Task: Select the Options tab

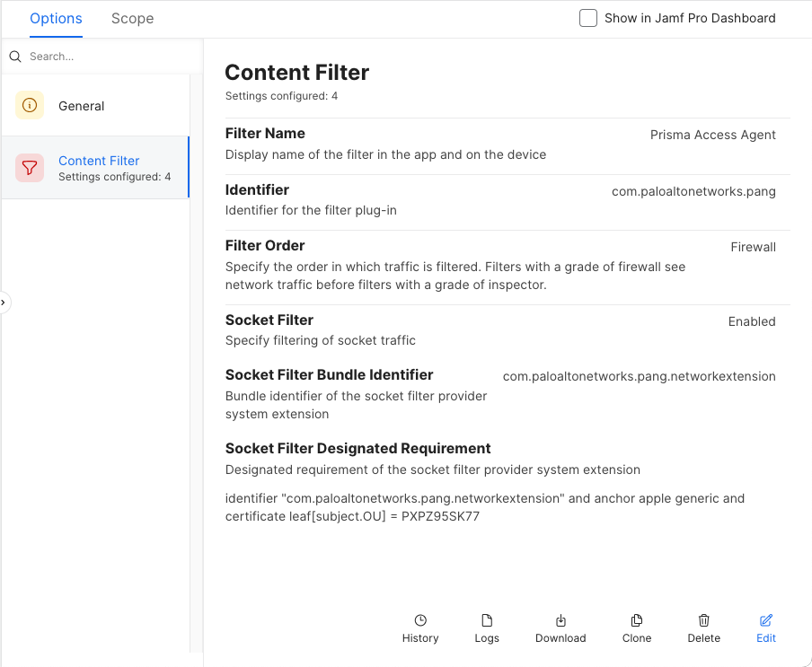Action: [56, 18]
